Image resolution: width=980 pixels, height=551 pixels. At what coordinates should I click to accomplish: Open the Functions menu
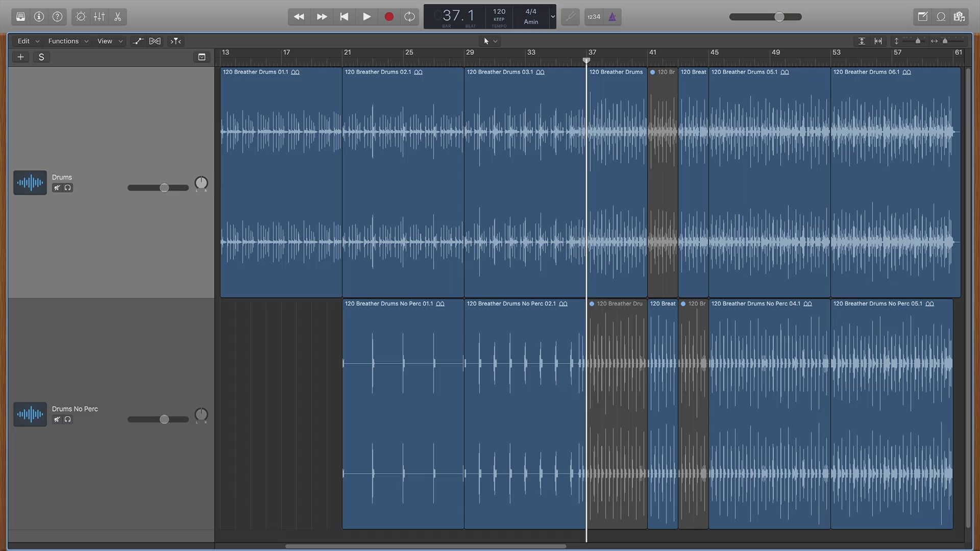(x=68, y=41)
